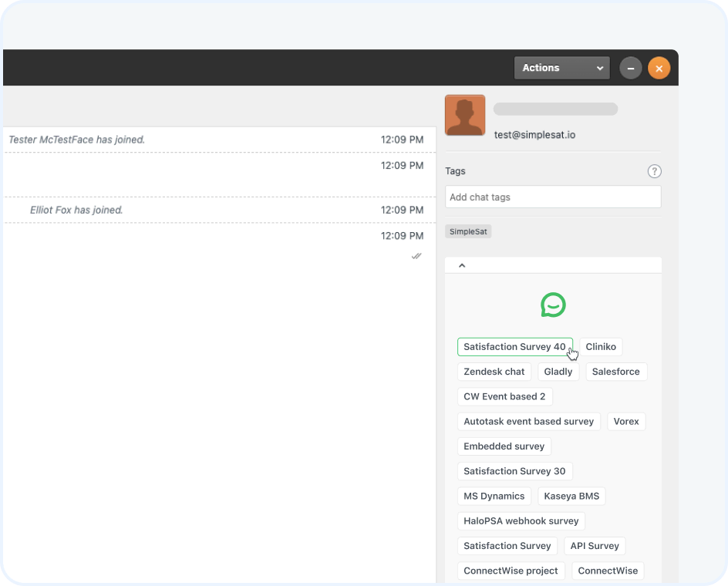
Task: Click the SimpleSat tag chip
Action: (x=468, y=231)
